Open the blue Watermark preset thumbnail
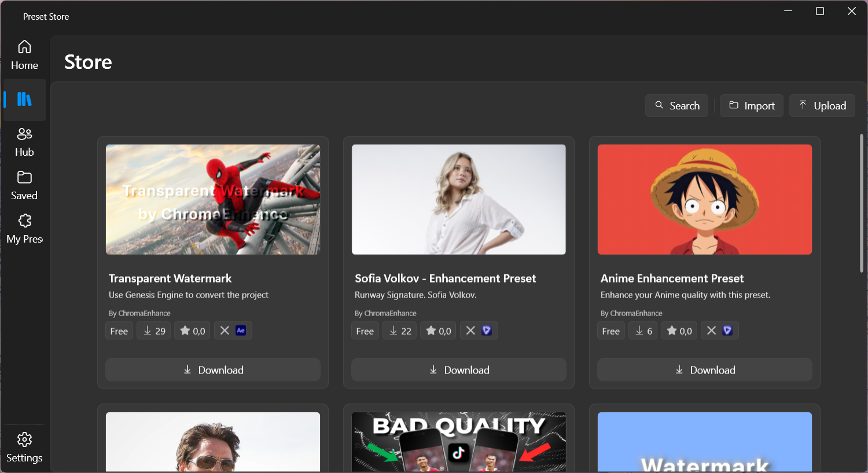Image resolution: width=868 pixels, height=473 pixels. click(x=705, y=442)
